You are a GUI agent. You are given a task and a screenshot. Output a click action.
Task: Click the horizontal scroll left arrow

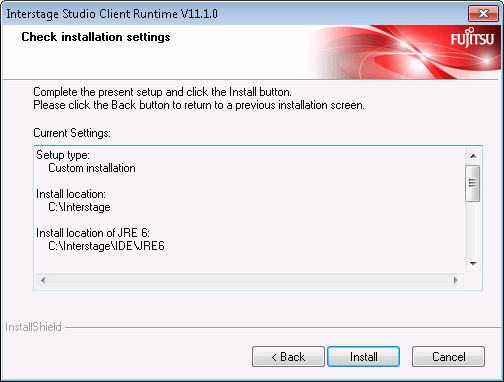43,280
